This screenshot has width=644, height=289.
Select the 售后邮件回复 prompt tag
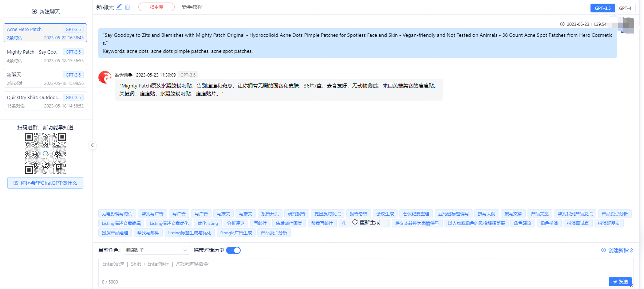[289, 223]
